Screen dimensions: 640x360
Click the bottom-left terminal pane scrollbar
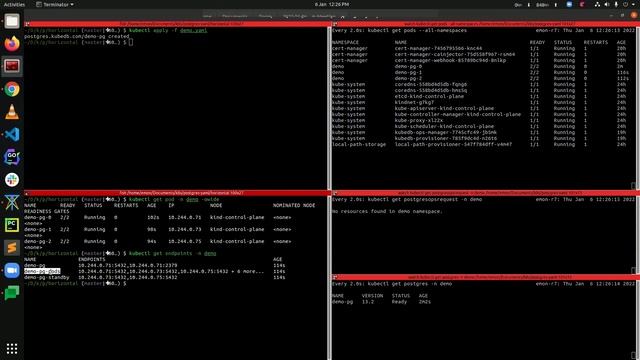(x=329, y=278)
